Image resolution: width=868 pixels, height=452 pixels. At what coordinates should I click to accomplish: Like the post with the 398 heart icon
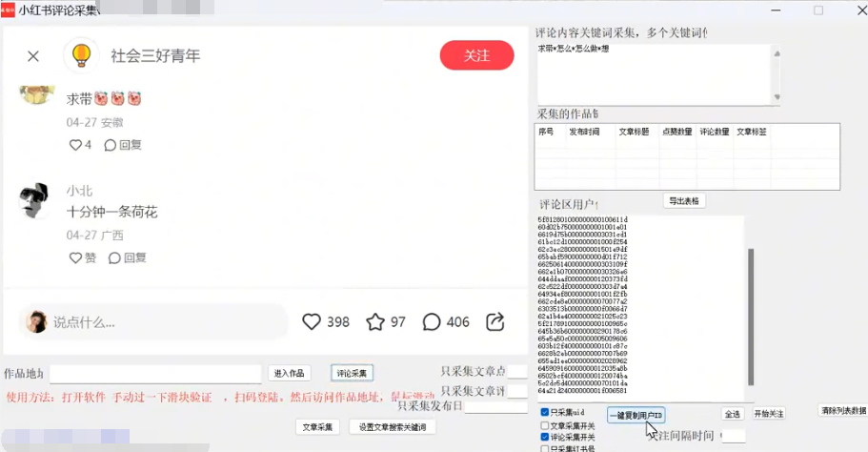click(x=312, y=321)
